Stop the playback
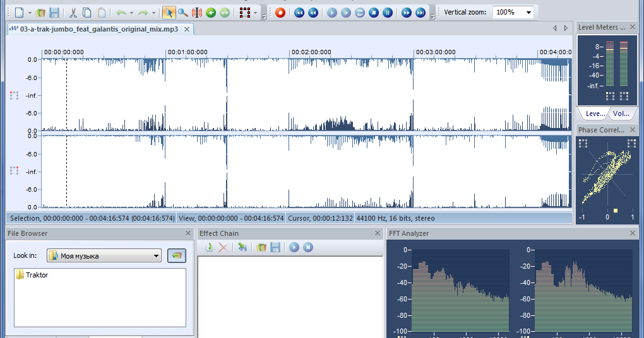The image size is (644, 338). pos(374,13)
